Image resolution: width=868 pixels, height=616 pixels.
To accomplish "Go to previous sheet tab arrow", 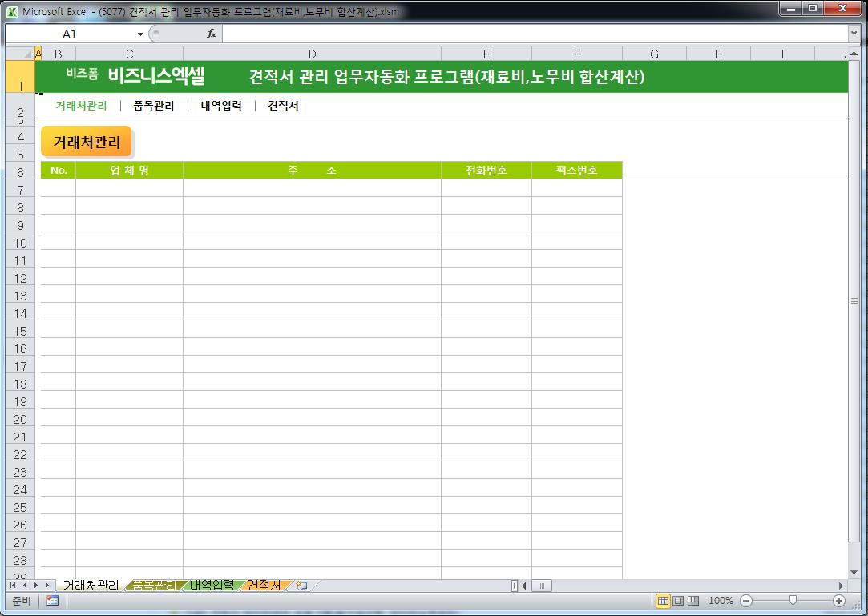I will coord(24,585).
